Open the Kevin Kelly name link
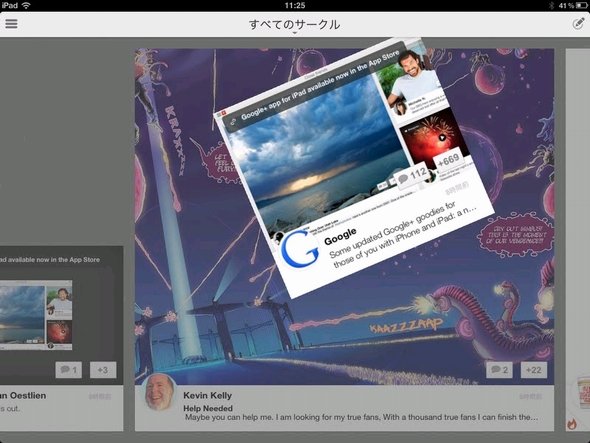 (x=208, y=396)
